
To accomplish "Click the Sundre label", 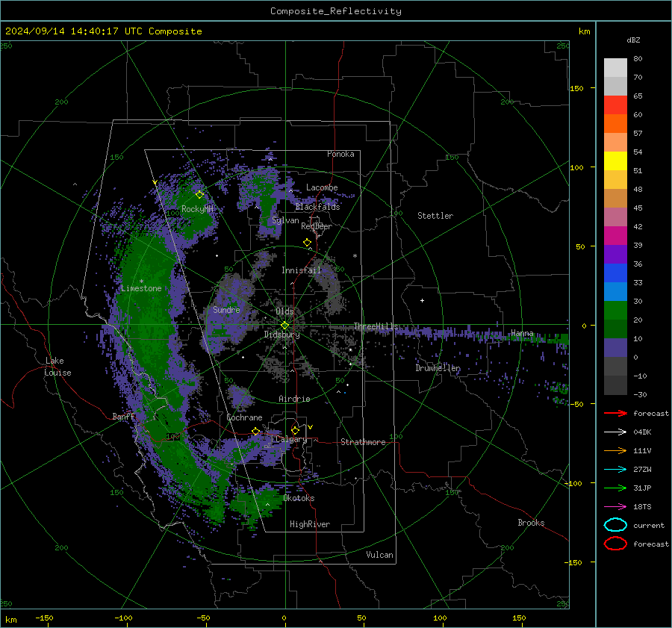I will [226, 309].
